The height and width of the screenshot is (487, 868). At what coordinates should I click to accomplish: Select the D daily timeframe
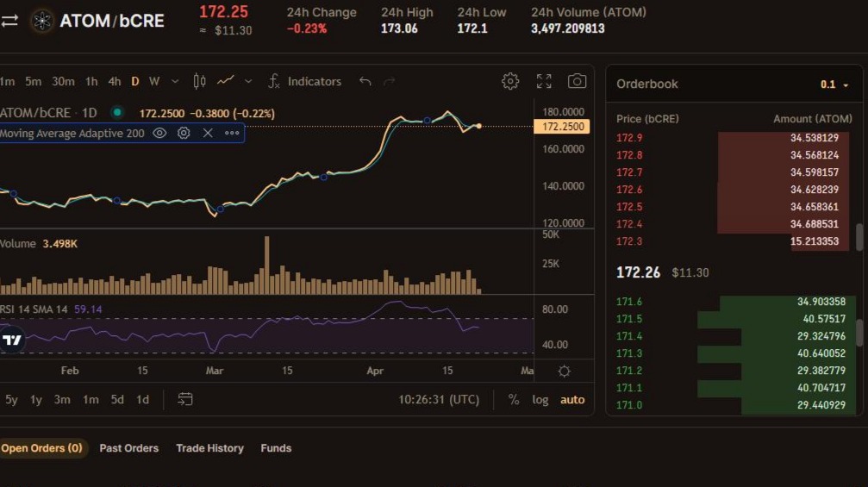135,81
